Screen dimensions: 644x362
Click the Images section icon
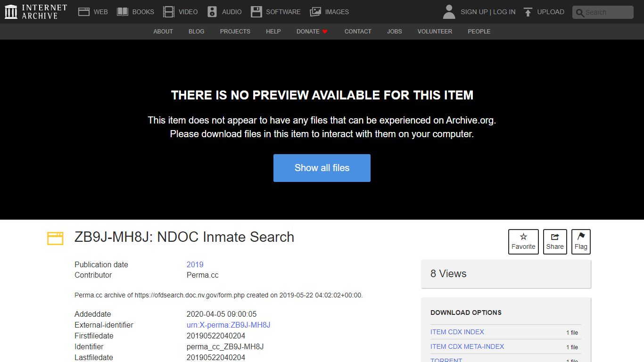click(x=315, y=12)
